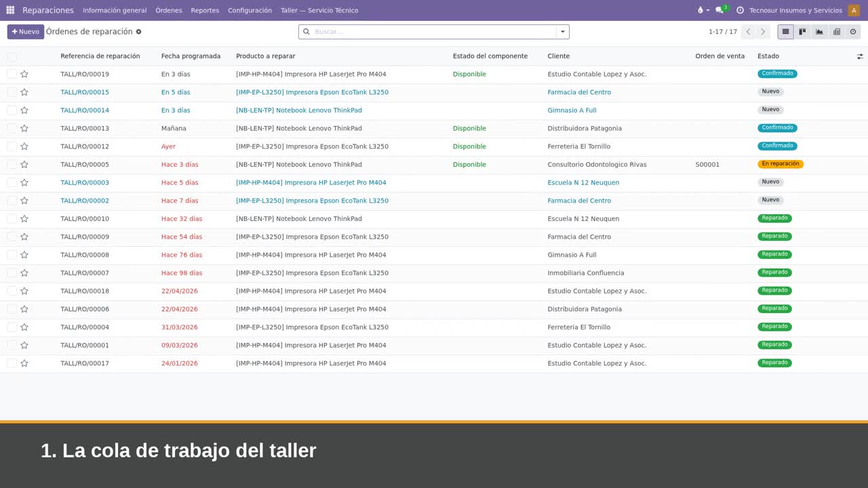The width and height of the screenshot is (868, 488).
Task: Open Taller — Servicio Técnico menu
Action: point(319,10)
